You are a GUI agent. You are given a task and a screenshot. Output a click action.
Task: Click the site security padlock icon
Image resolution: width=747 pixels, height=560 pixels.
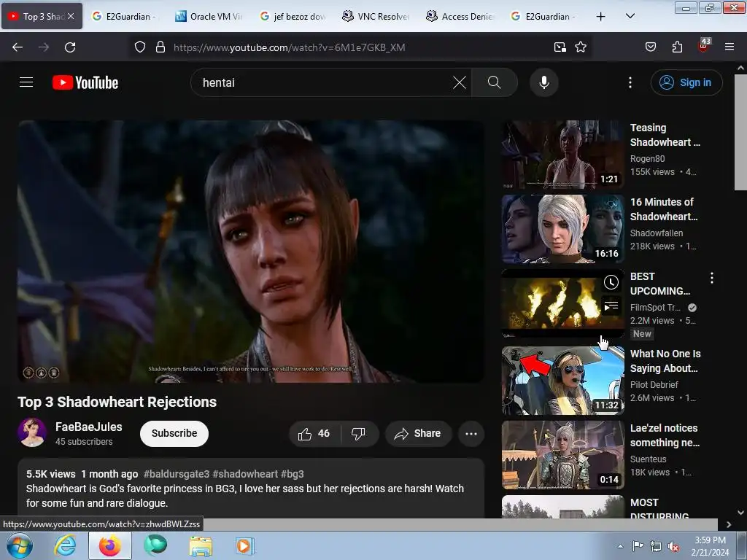[x=160, y=47]
